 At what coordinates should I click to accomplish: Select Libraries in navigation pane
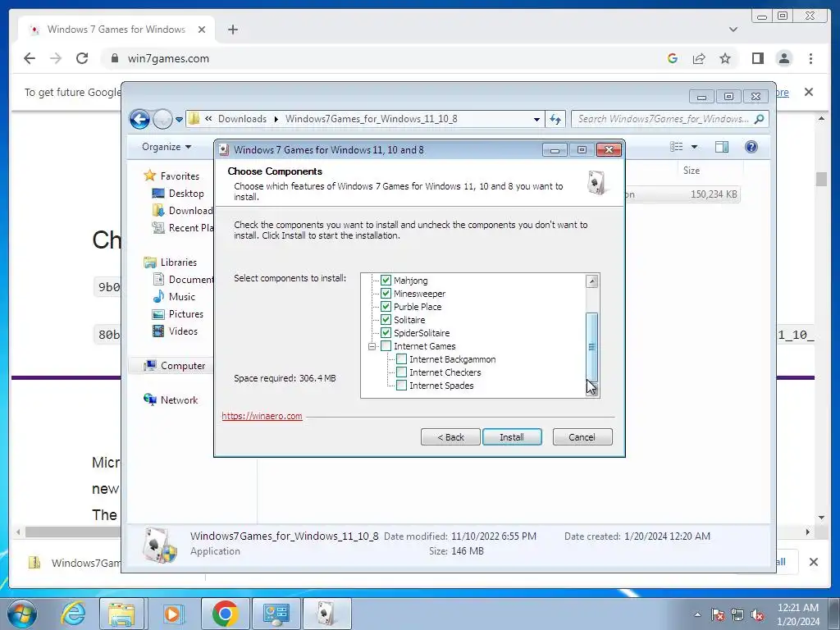178,262
